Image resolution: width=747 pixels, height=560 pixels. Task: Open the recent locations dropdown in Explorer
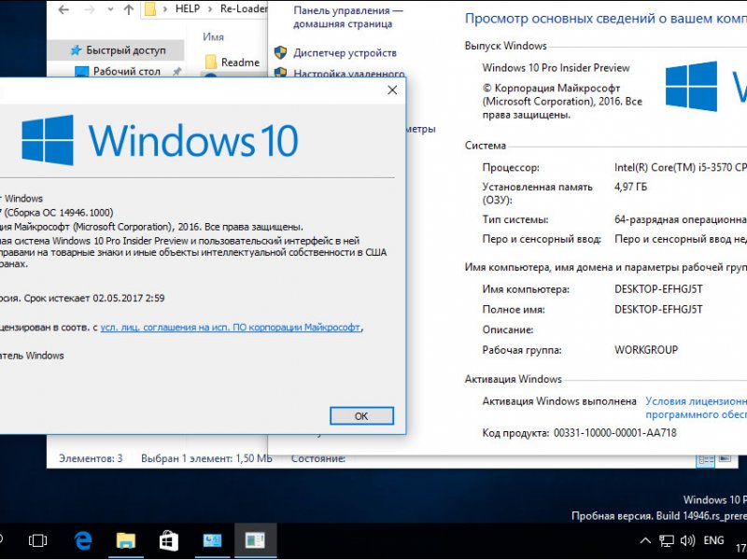[110, 9]
